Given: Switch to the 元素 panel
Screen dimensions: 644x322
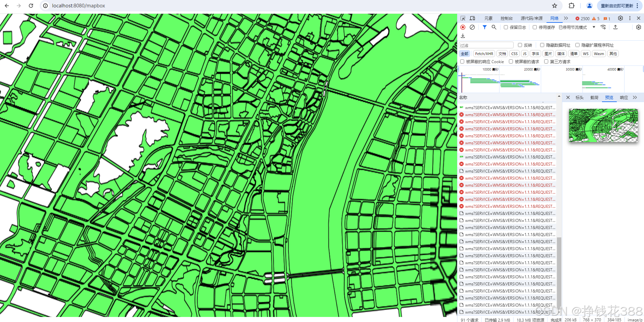Looking at the screenshot, I should point(488,18).
